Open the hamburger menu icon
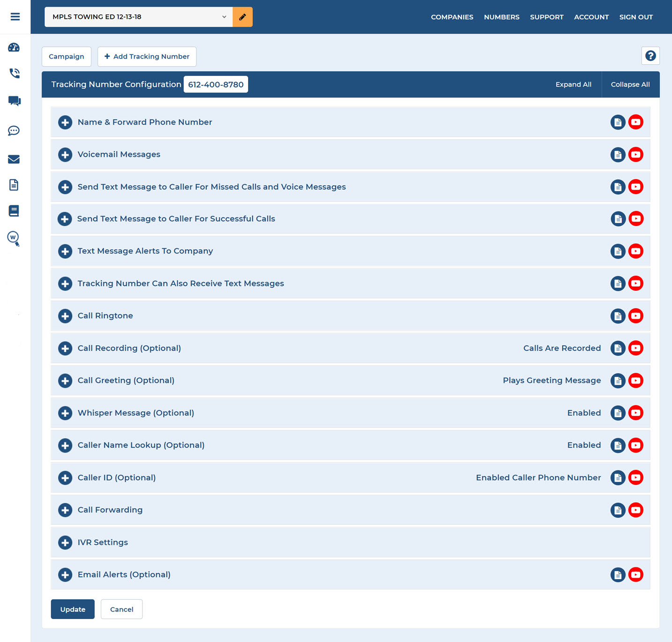 (15, 17)
